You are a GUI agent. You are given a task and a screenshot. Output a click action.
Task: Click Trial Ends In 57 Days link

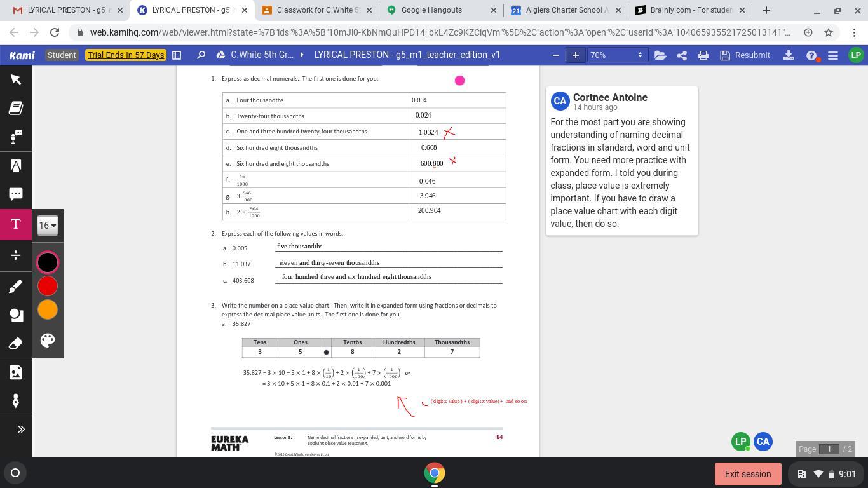click(x=126, y=55)
